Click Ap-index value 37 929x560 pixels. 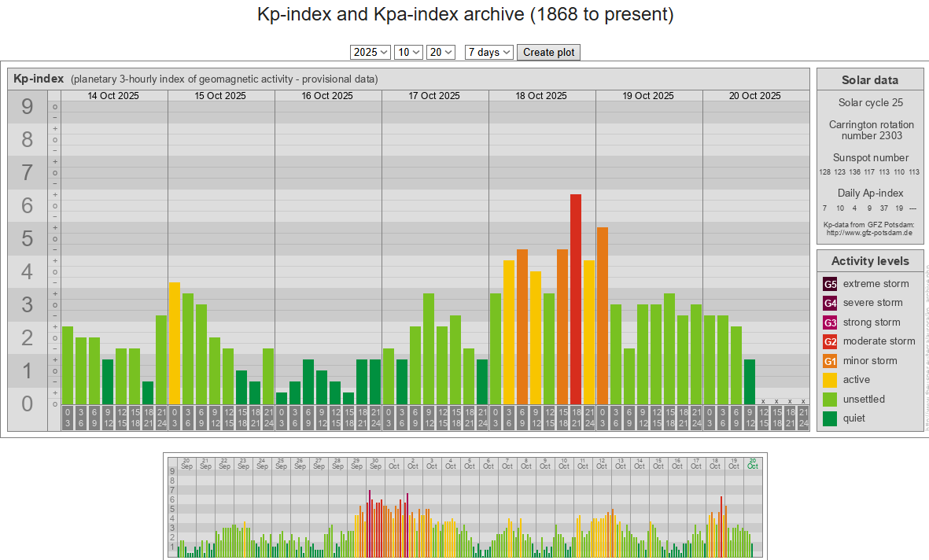[x=884, y=208]
